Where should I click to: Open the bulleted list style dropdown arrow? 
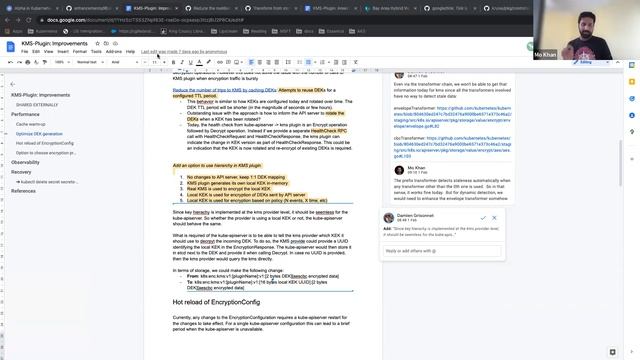pyautogui.click(x=315, y=62)
